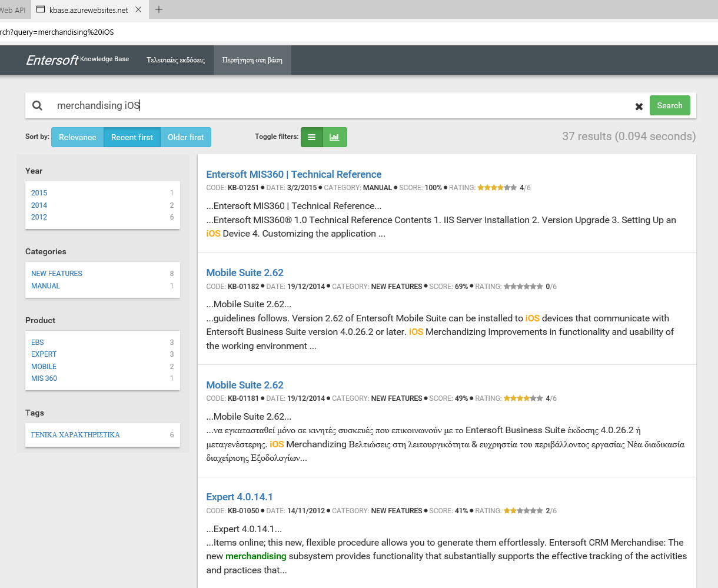This screenshot has height=588, width=718.
Task: Sort results by Older first
Action: click(185, 137)
